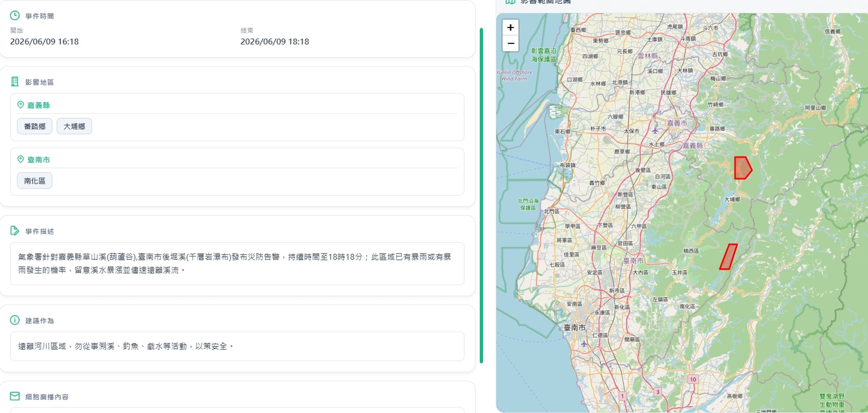Click the clock icon beside 事件時間

(15, 16)
